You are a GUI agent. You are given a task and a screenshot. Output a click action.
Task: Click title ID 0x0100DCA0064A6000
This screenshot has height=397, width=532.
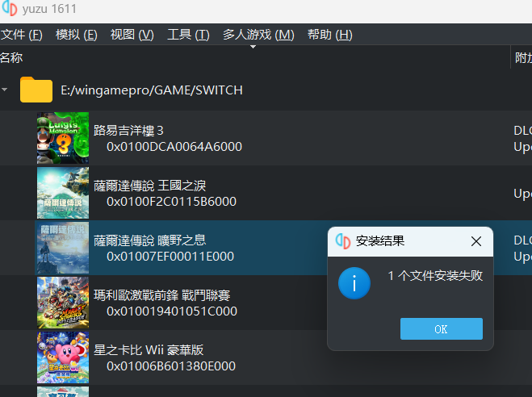click(174, 147)
